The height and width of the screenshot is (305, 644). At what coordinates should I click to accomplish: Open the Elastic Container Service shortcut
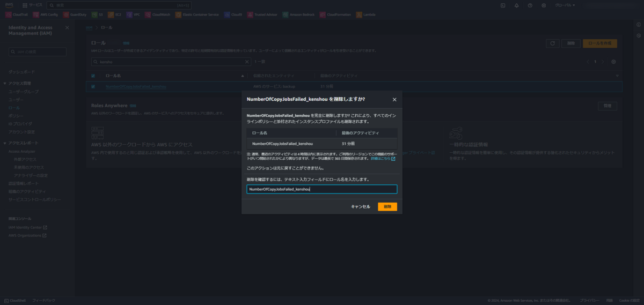[197, 14]
